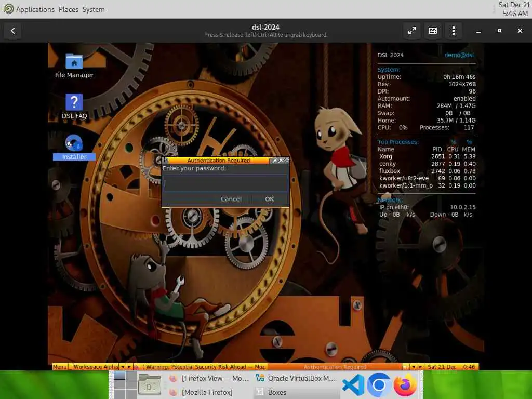Click the dsl-2024 title in Boxes header

coord(265,27)
